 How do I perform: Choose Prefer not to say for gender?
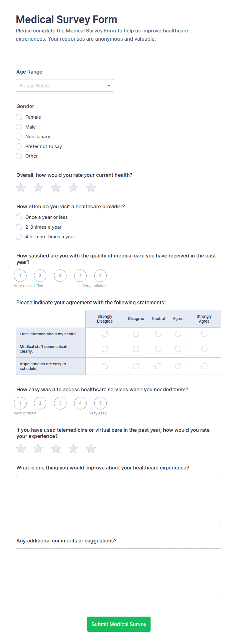19,146
